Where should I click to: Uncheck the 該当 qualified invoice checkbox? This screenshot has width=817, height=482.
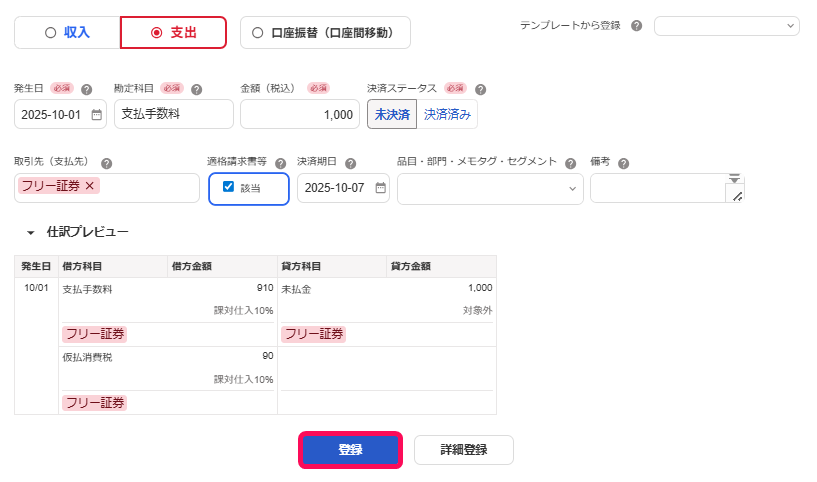coord(228,187)
